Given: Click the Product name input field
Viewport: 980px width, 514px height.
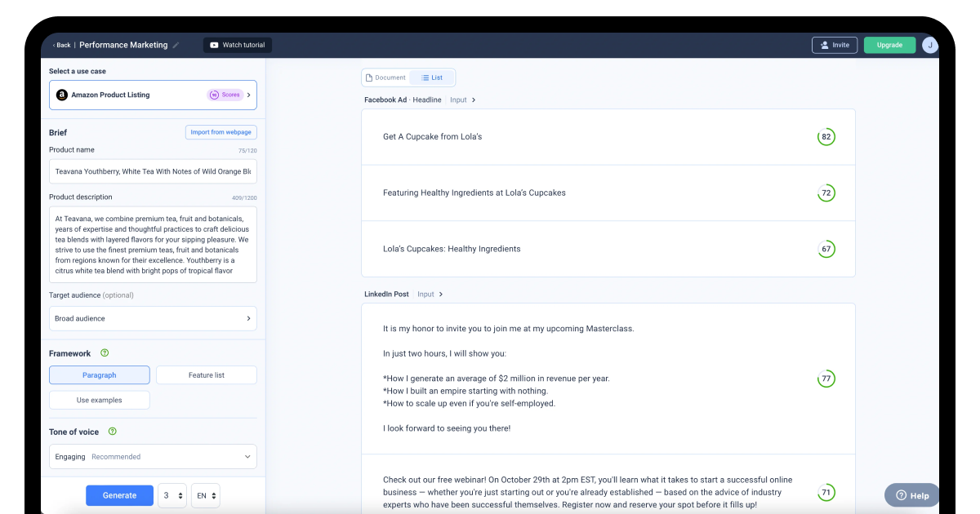Looking at the screenshot, I should pyautogui.click(x=153, y=171).
